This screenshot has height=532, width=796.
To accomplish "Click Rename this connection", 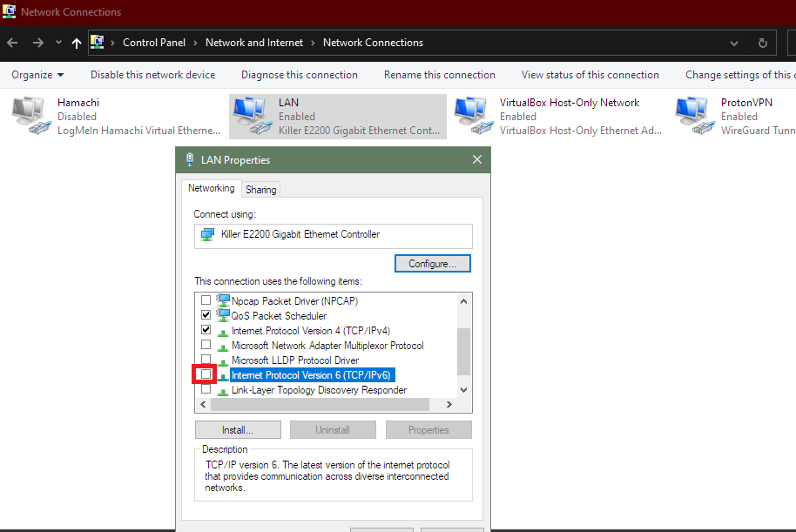I will (x=440, y=75).
